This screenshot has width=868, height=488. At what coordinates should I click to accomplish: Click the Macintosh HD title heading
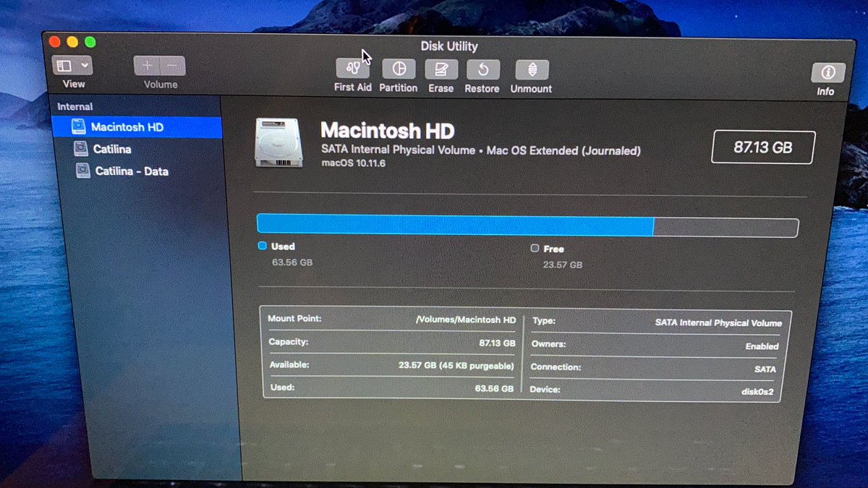click(x=387, y=131)
